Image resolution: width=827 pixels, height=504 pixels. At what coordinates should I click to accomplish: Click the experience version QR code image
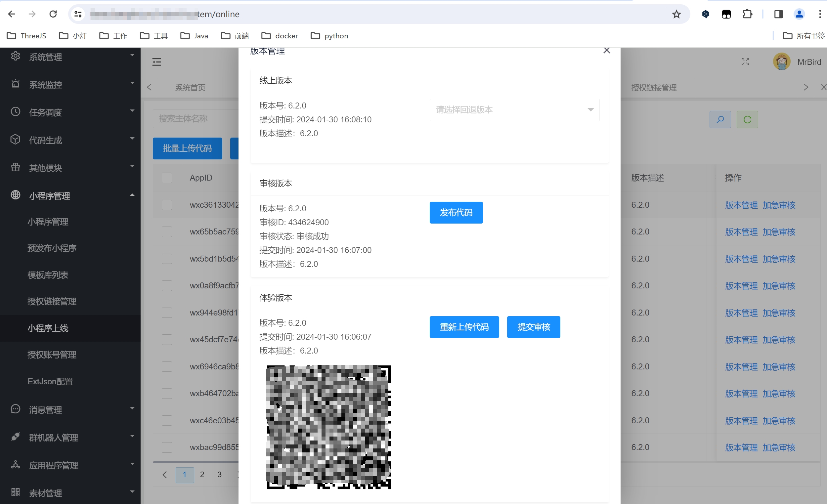[x=328, y=427]
